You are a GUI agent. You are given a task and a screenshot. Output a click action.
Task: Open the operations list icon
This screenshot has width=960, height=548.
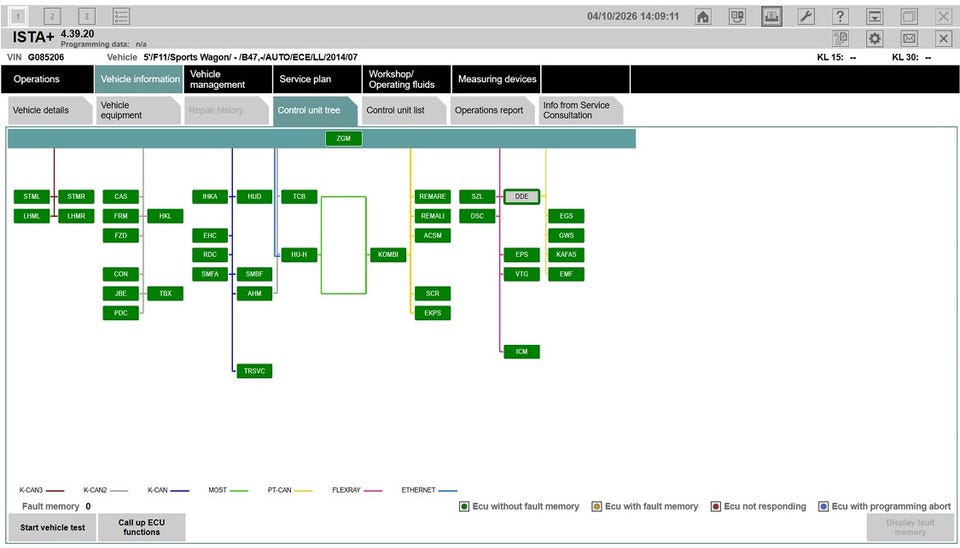coord(121,17)
